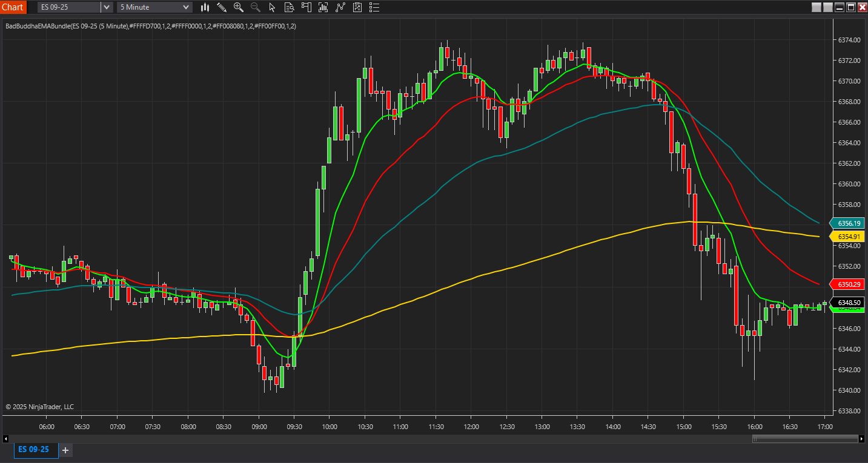Click the zoom in magnifier icon
Screen dimensions: 868x463
click(239, 7)
